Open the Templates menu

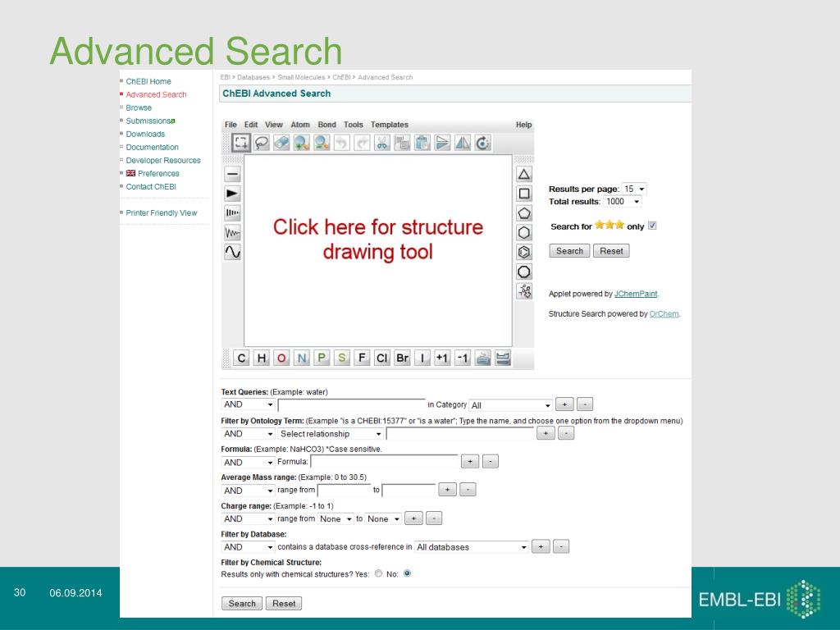390,125
